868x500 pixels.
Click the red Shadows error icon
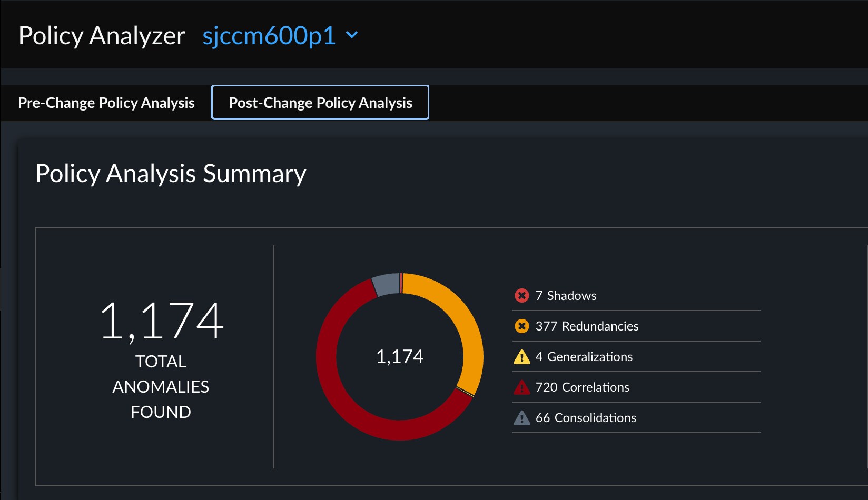[521, 296]
